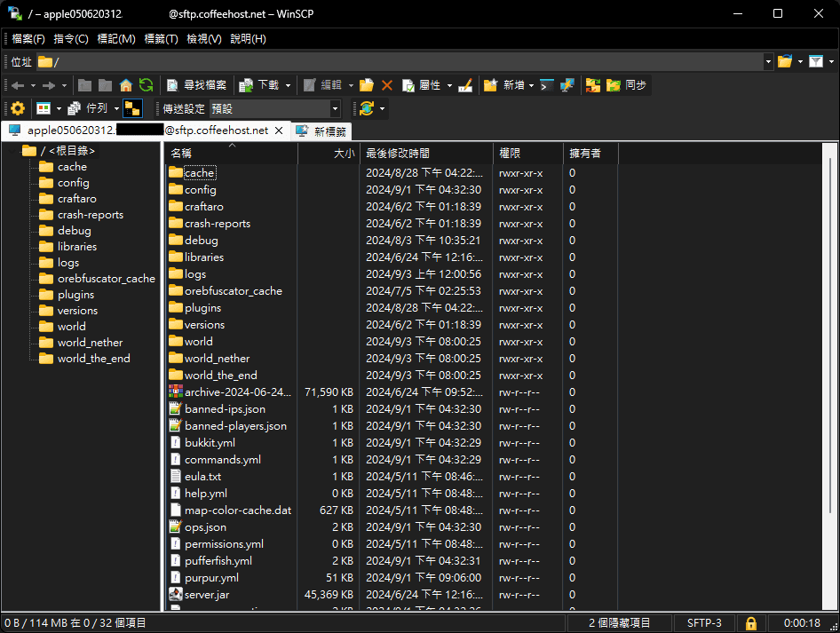Expand the dropdown beside the globe icon
Screen dimensions: 840x633
[382, 108]
